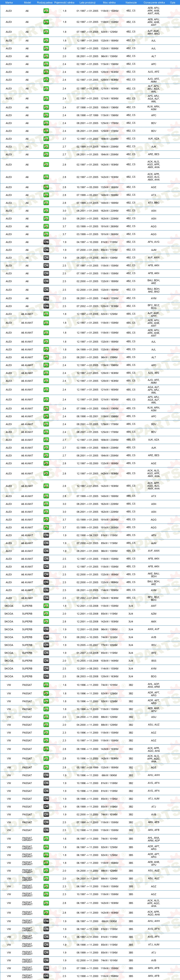Click the '05.1997 -> 09.1999' production date cell
The width and height of the screenshot is (180, 980).
coord(87,767)
